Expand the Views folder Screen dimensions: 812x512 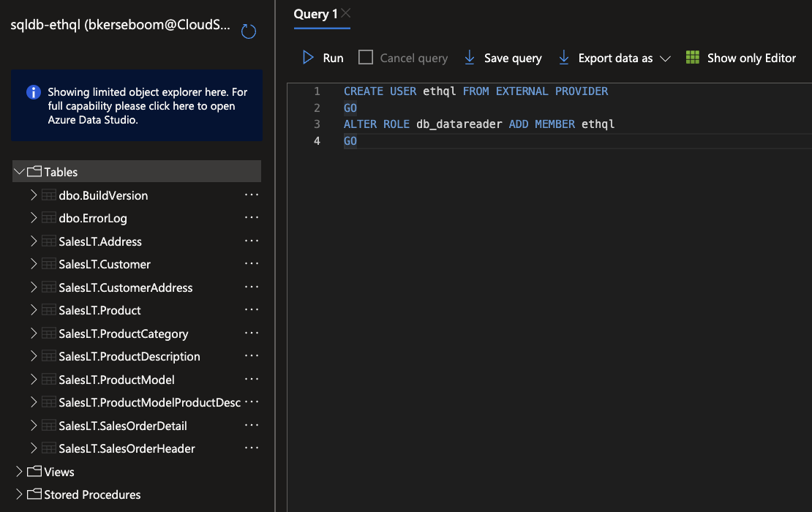(x=19, y=472)
